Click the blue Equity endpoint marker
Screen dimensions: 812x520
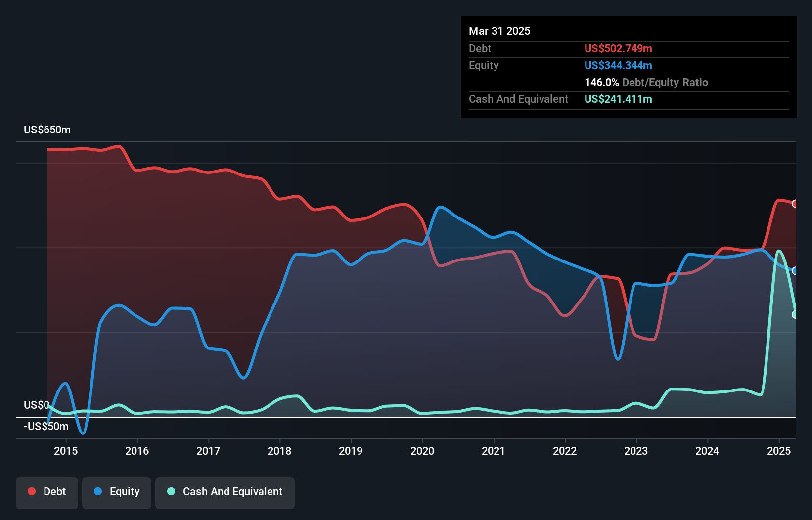(795, 271)
